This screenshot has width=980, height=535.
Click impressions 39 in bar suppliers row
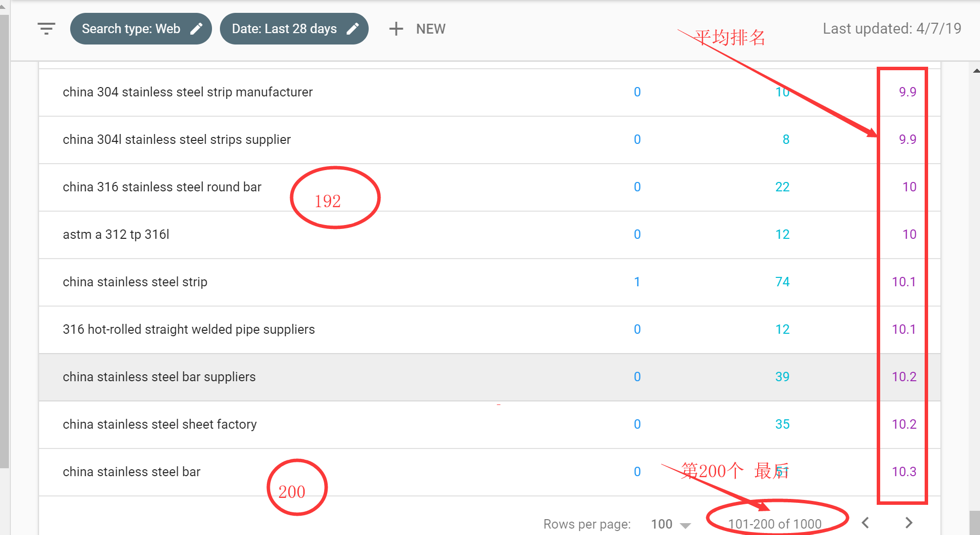[x=782, y=377]
